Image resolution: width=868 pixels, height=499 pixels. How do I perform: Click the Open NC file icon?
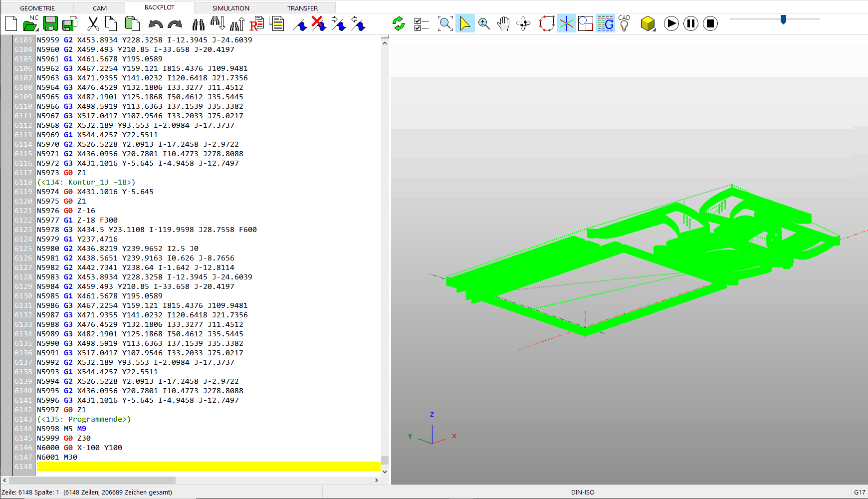pos(30,23)
